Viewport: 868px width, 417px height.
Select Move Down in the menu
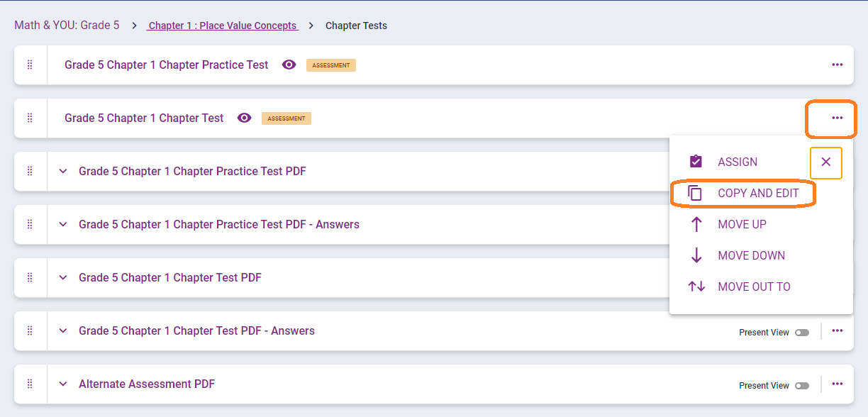click(751, 255)
